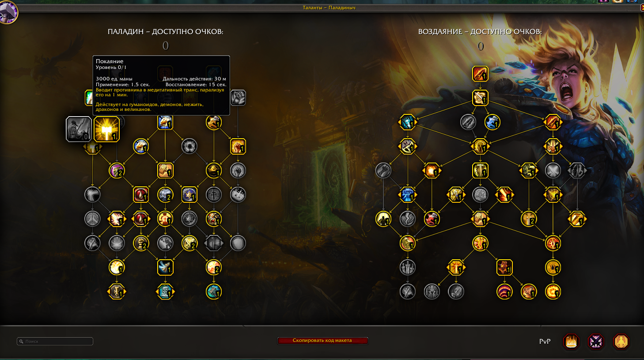Select the golden winged figure PvP talent
This screenshot has height=360, width=644.
[x=621, y=341]
